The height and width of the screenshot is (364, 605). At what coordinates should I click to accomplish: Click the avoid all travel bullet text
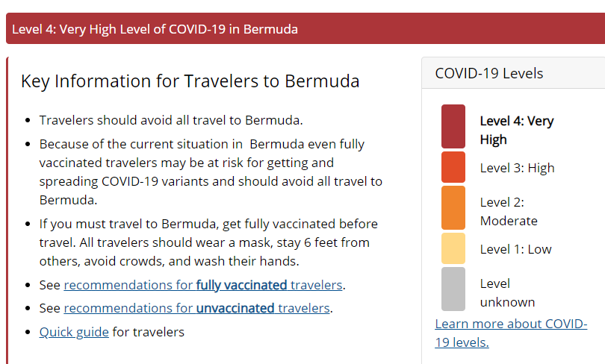(x=171, y=120)
